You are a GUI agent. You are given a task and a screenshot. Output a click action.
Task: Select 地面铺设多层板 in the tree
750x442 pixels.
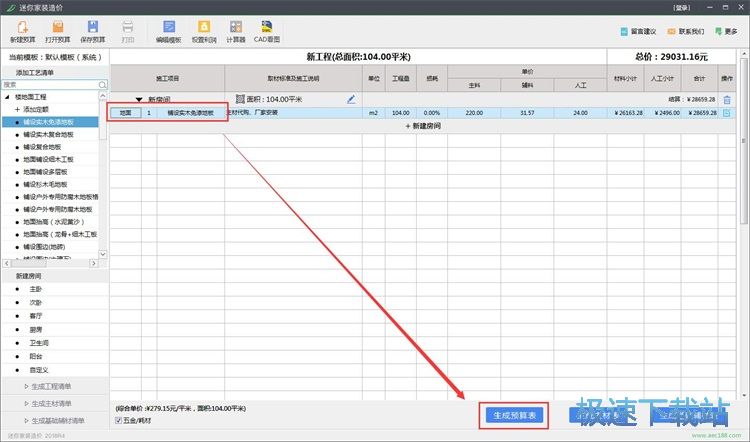tap(45, 172)
